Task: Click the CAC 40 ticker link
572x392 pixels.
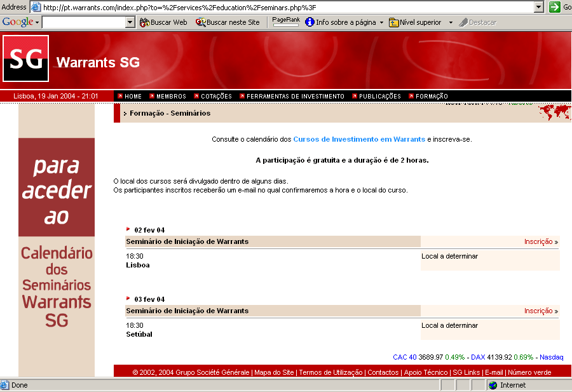Action: pos(405,357)
